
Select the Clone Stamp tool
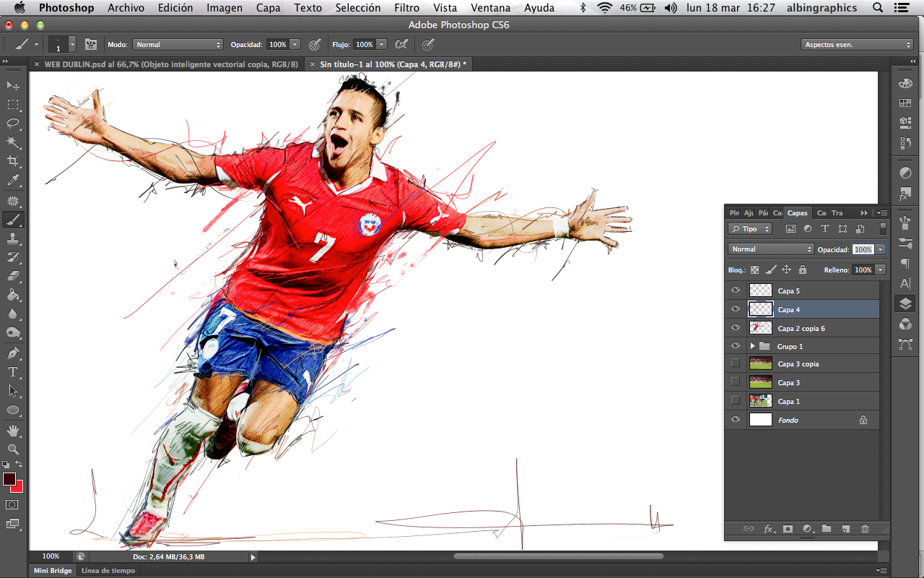click(x=13, y=238)
